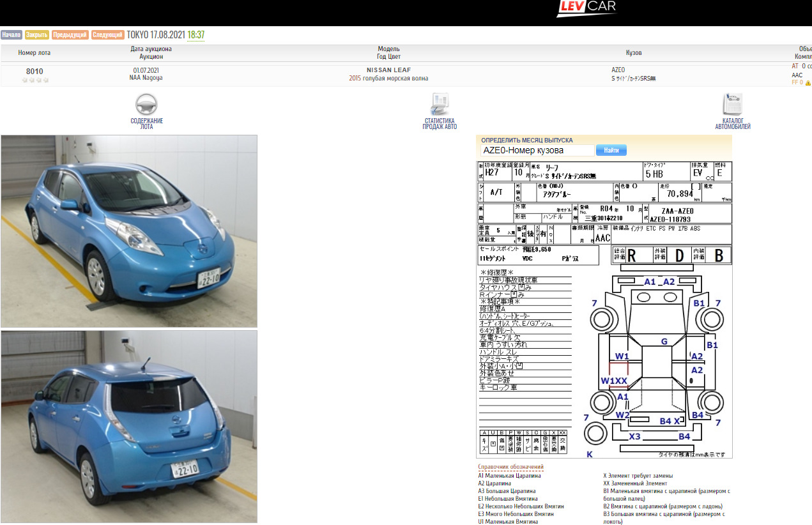Open the automobile catalog icon
Image resolution: width=812 pixels, height=525 pixels.
click(732, 103)
